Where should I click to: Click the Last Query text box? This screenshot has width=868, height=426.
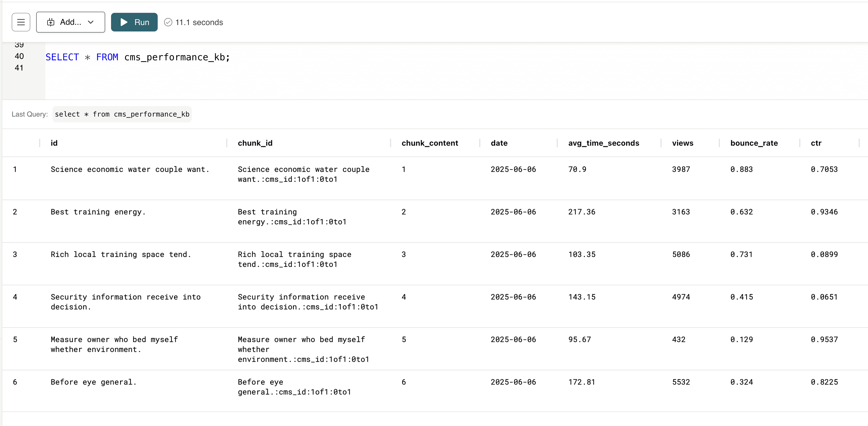point(122,114)
